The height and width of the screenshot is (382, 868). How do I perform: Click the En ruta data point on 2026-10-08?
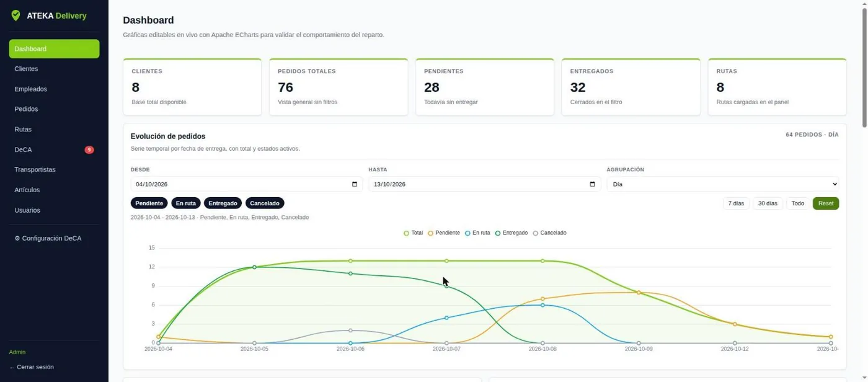click(542, 305)
